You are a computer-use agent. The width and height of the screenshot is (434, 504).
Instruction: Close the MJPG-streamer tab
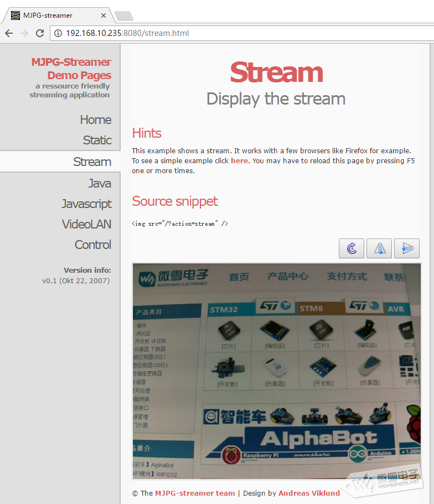(x=104, y=15)
